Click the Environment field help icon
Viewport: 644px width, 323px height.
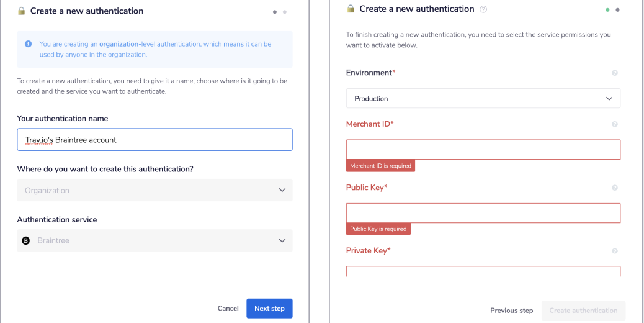pos(614,73)
